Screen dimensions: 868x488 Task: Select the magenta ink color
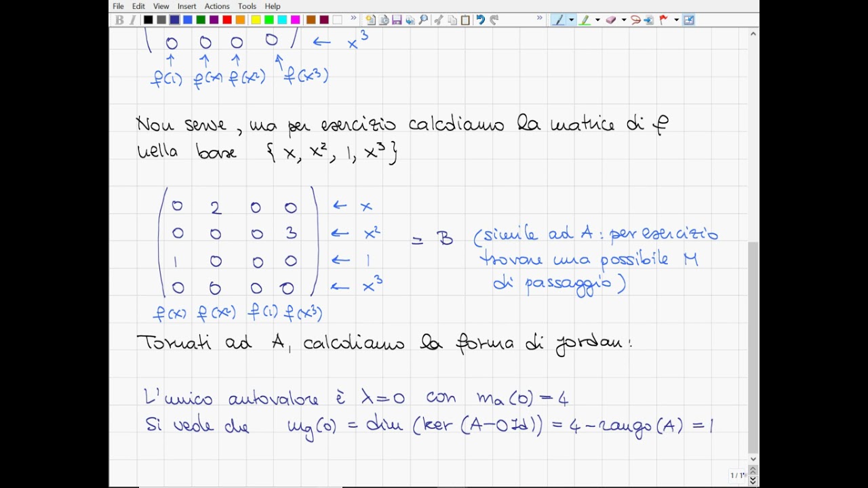[x=295, y=20]
